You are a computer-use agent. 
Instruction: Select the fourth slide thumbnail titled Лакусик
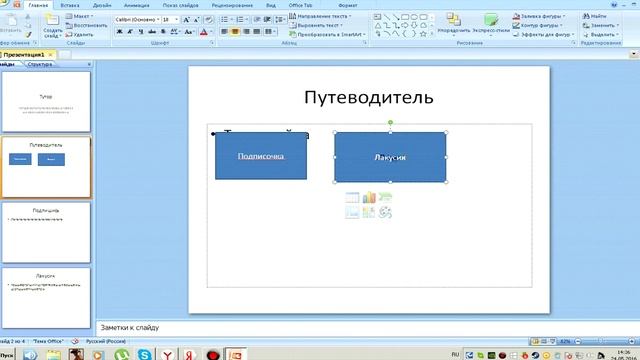point(46,298)
